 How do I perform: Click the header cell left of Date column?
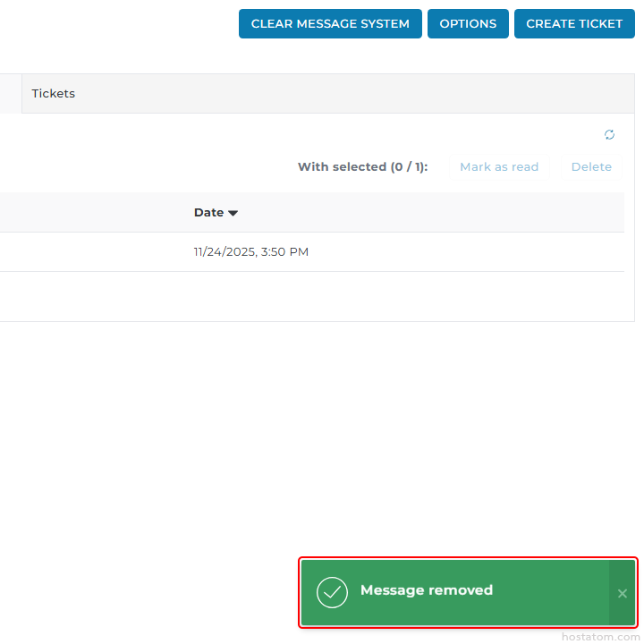[x=89, y=213]
